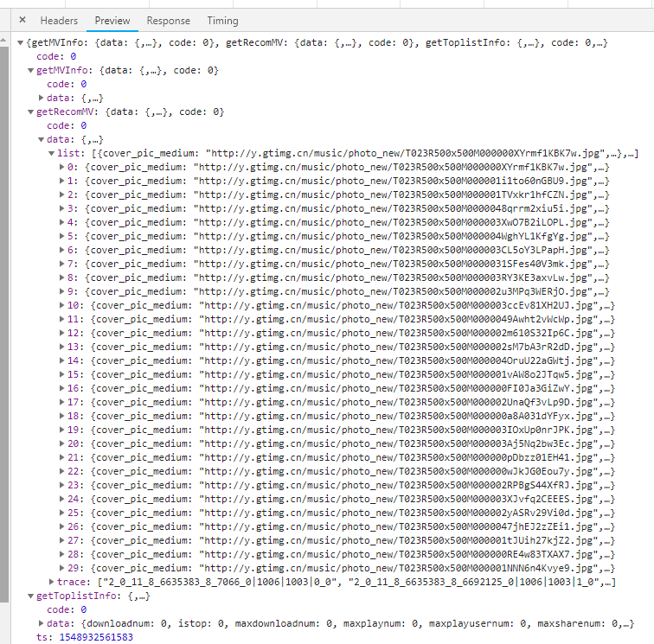The width and height of the screenshot is (654, 644).
Task: Click code: 0 under getRecomMV
Action: [x=67, y=125]
